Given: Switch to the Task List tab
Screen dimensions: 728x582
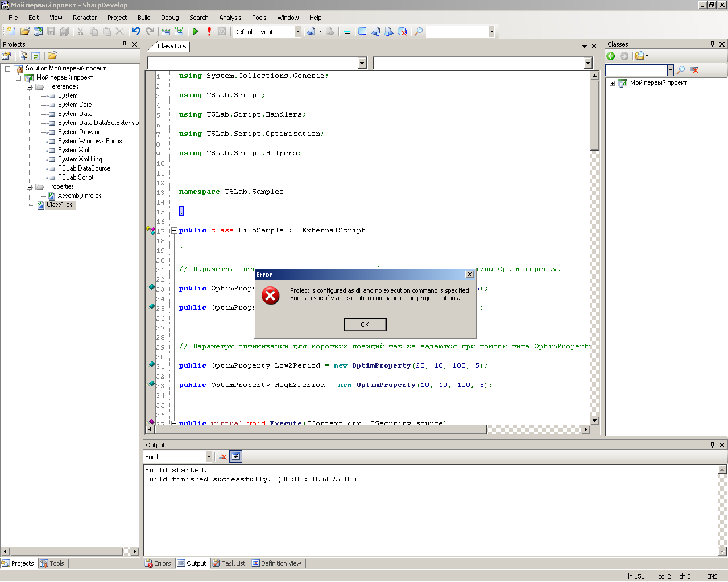Looking at the screenshot, I should pyautogui.click(x=229, y=563).
